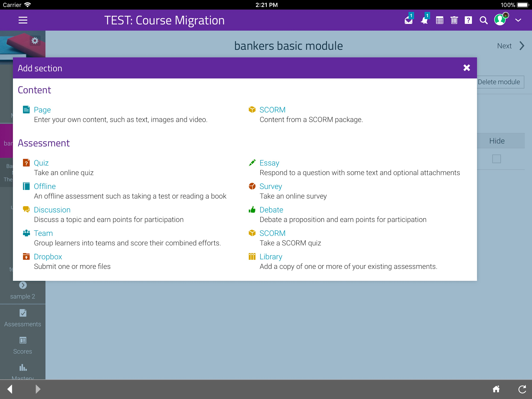532x399 pixels.
Task: Open Scores in the sidebar
Action: (23, 346)
